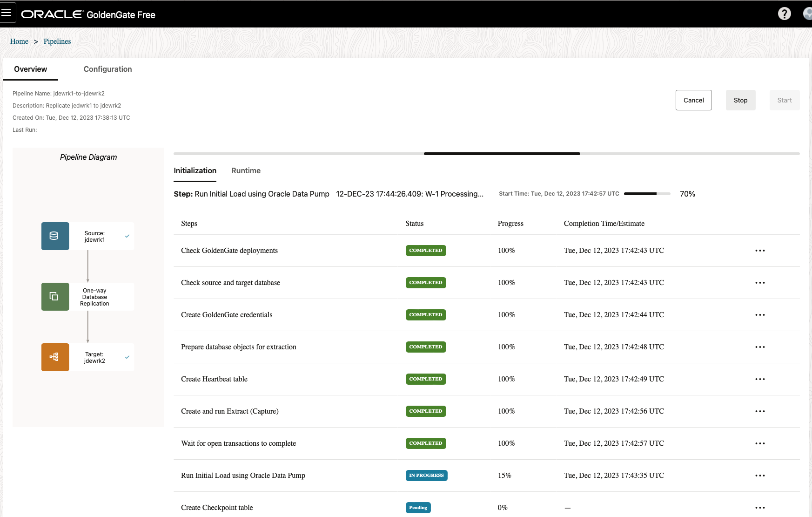Select the Source jdewrk1 database icon
Viewport: 812px width, 517px height.
click(x=55, y=236)
